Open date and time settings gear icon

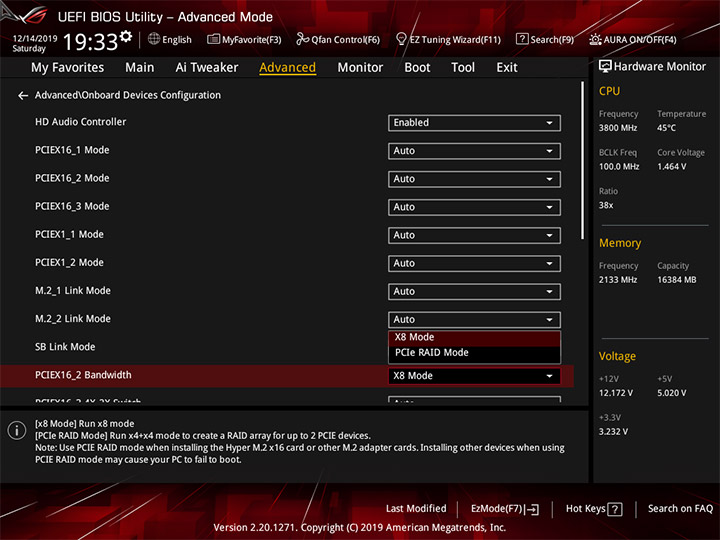pos(126,36)
